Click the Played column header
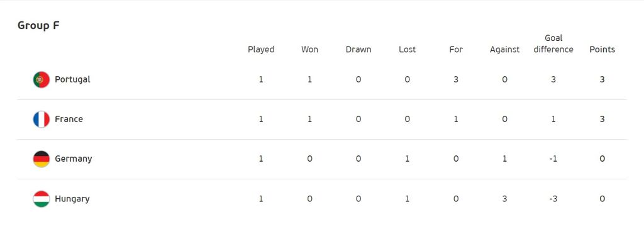The width and height of the screenshot is (644, 229). [261, 50]
